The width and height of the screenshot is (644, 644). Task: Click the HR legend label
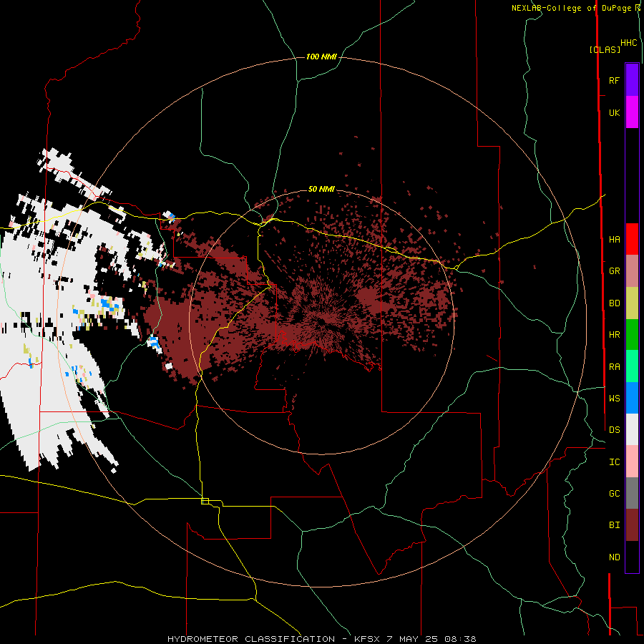614,335
